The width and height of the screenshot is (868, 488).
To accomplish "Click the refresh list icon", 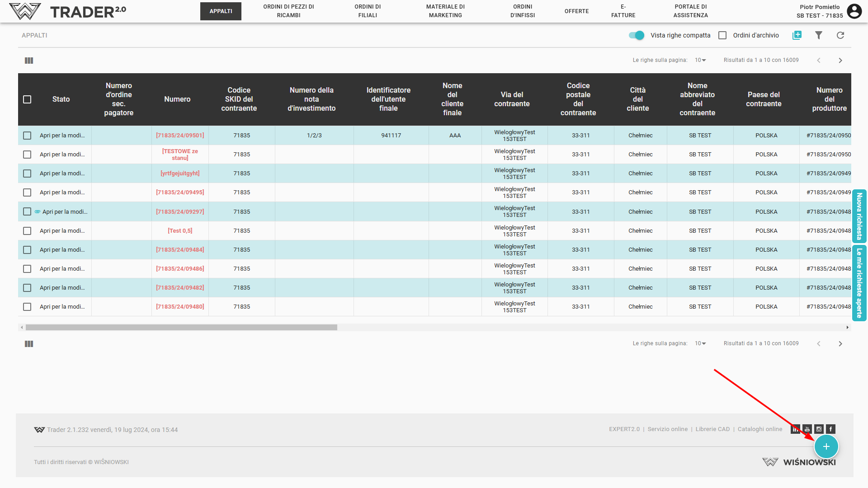I will [840, 35].
